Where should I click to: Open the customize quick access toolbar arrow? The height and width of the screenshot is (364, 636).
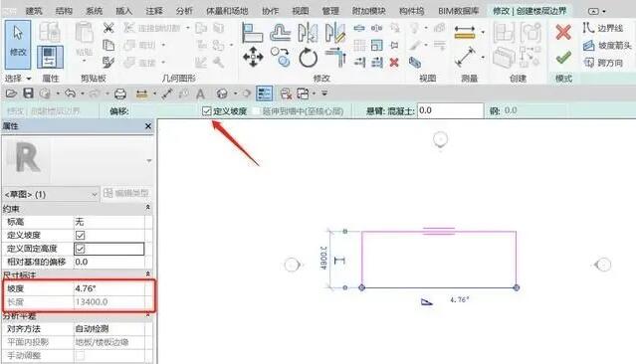[324, 93]
